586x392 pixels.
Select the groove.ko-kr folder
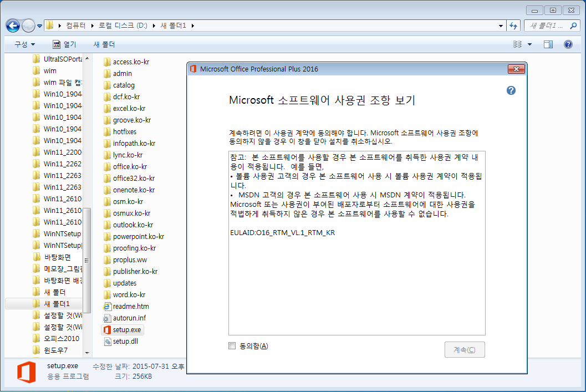128,120
